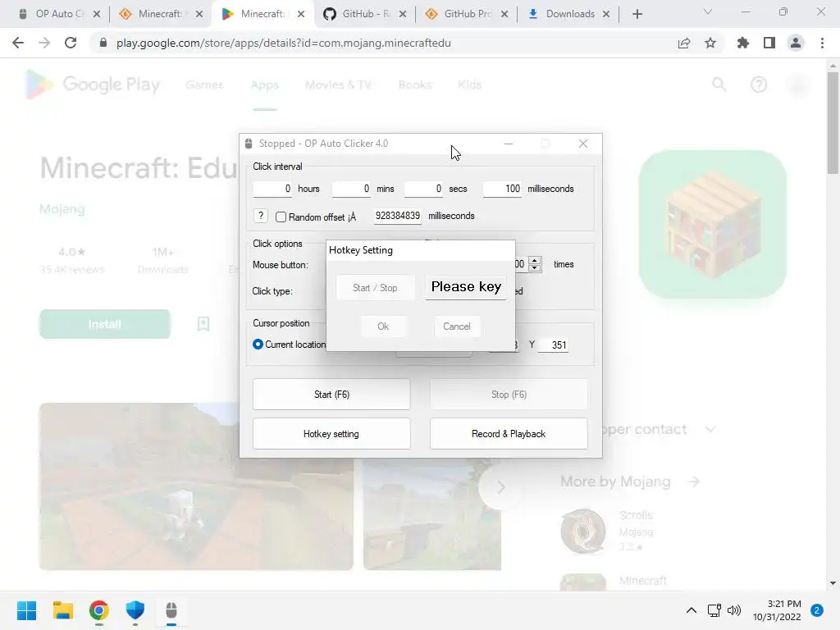840x630 pixels.
Task: Add Minecraft Education to wishlist icon
Action: click(x=203, y=323)
